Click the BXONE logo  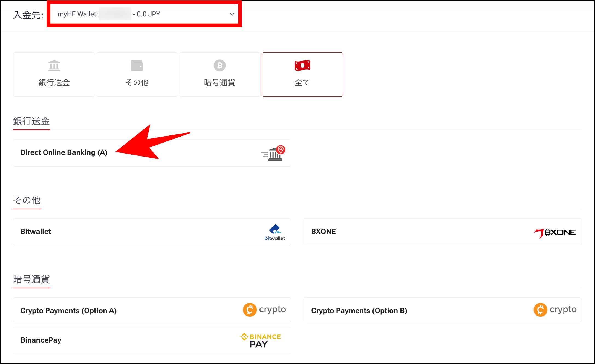point(555,233)
